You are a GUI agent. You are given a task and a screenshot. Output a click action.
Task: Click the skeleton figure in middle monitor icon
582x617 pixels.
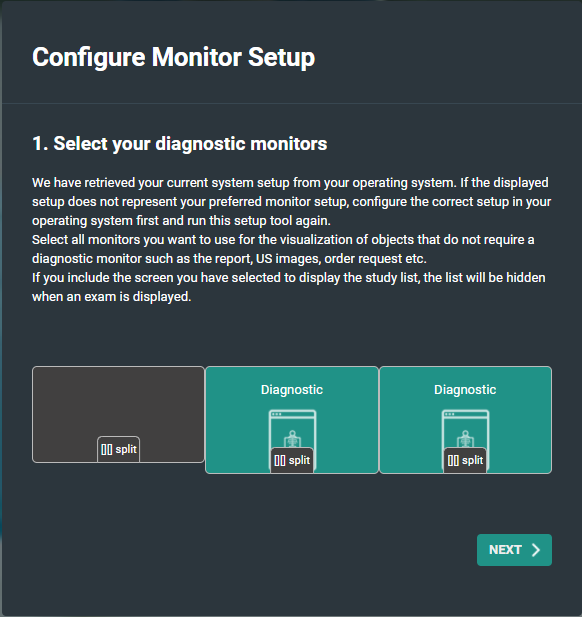point(292,438)
